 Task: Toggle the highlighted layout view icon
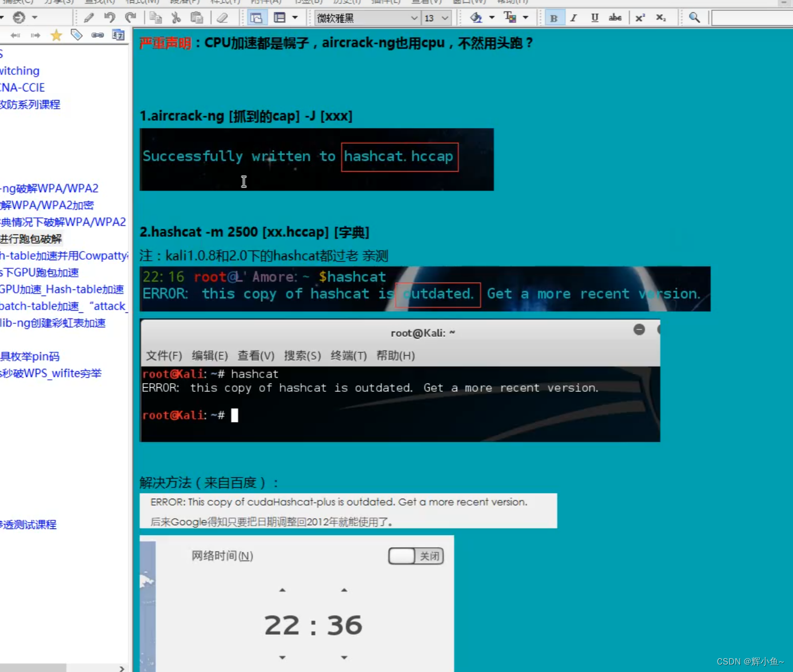pos(256,18)
